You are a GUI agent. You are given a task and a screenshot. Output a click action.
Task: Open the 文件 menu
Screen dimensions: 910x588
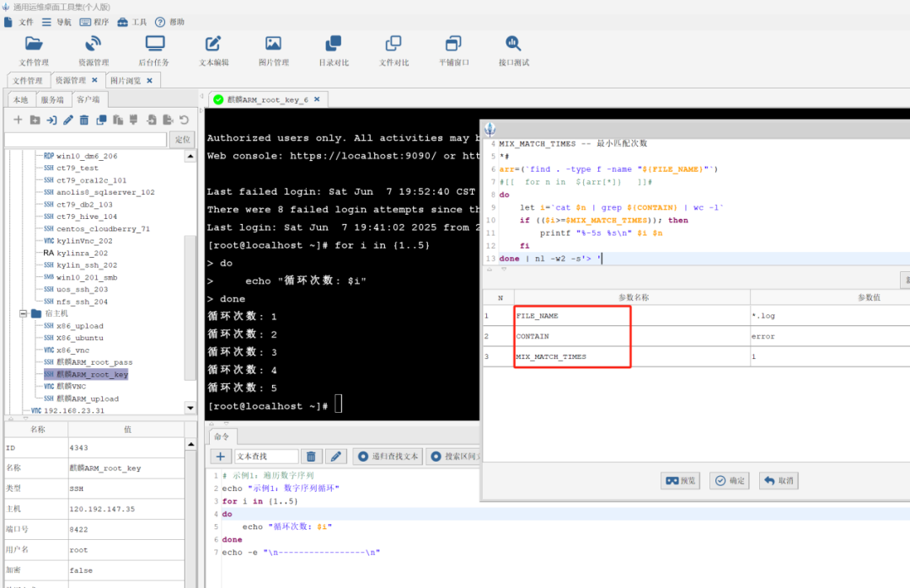tap(19, 22)
